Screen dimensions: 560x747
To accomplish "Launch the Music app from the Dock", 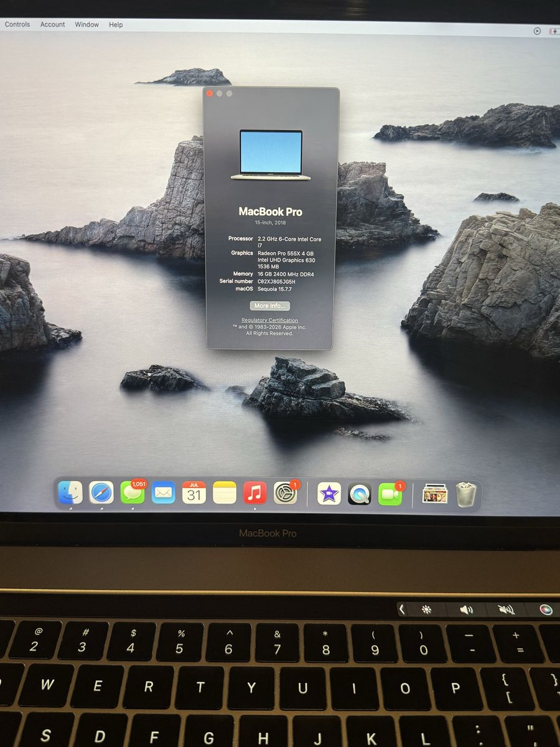I will (255, 493).
